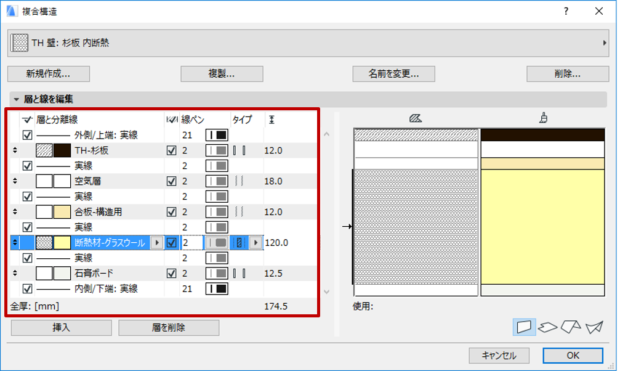Click the 断熱材-グラスウール fill preview icon
Viewport: 620px width, 371px height.
pyautogui.click(x=44, y=242)
